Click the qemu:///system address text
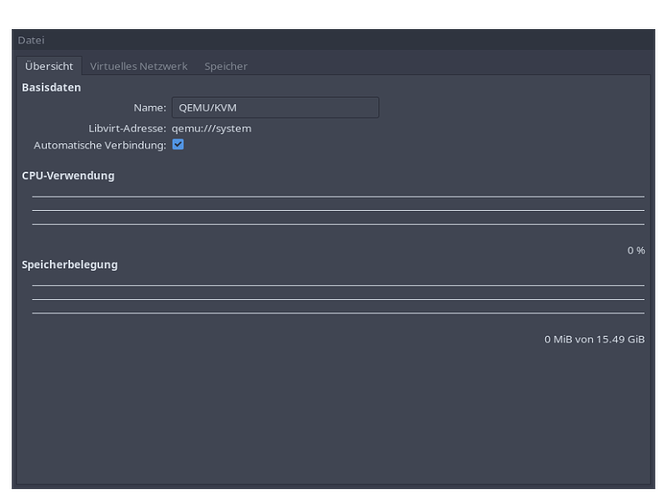The image size is (666, 500). click(x=212, y=128)
